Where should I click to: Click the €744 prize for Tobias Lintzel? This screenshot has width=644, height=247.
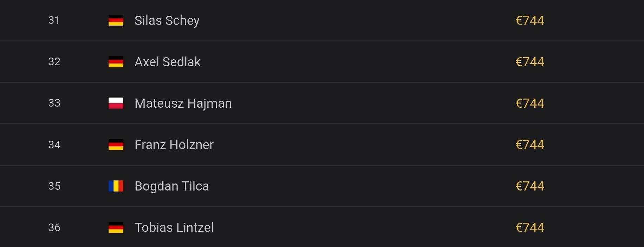click(x=529, y=227)
